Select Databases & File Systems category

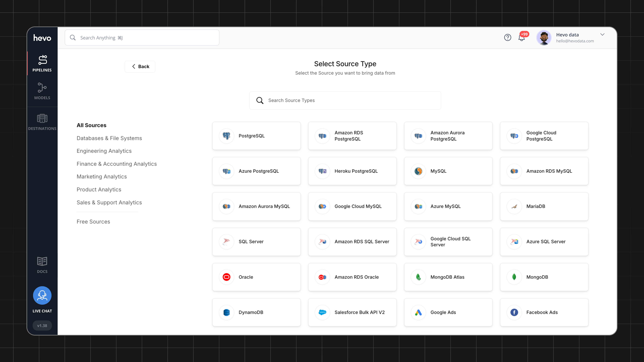109,138
